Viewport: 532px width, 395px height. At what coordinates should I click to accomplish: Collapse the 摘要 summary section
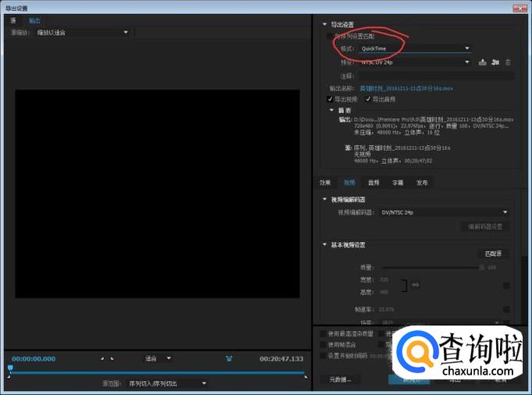[x=332, y=110]
